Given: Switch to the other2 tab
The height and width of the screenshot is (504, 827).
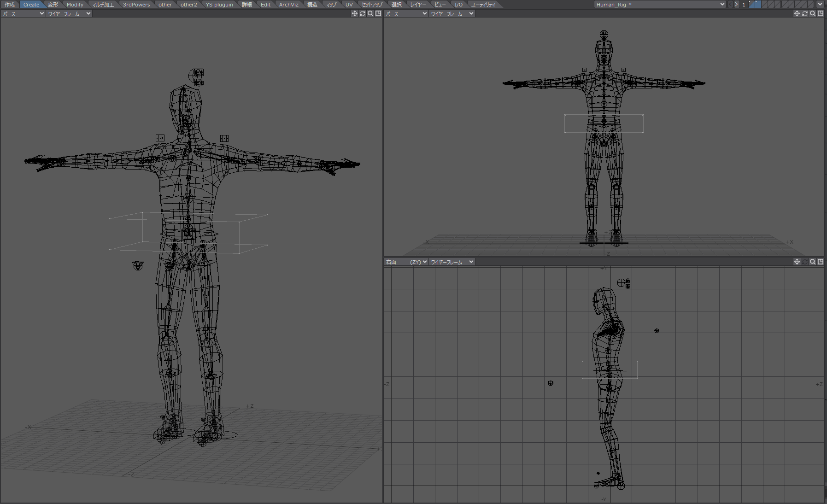Looking at the screenshot, I should 189,5.
